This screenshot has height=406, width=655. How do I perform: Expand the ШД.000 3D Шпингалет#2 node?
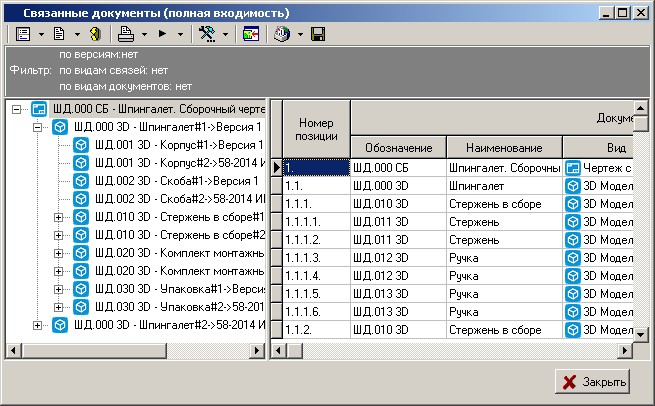click(x=38, y=325)
